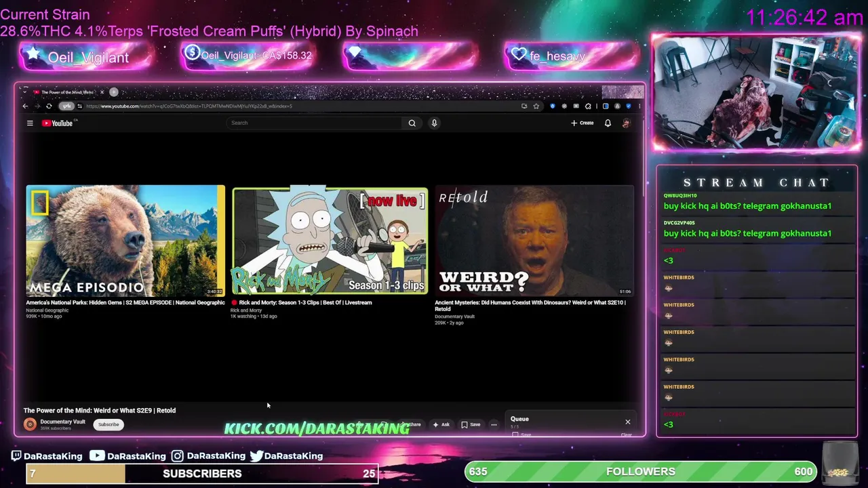The width and height of the screenshot is (868, 488).
Task: Click the fe_hesavy heart badge
Action: 571,56
